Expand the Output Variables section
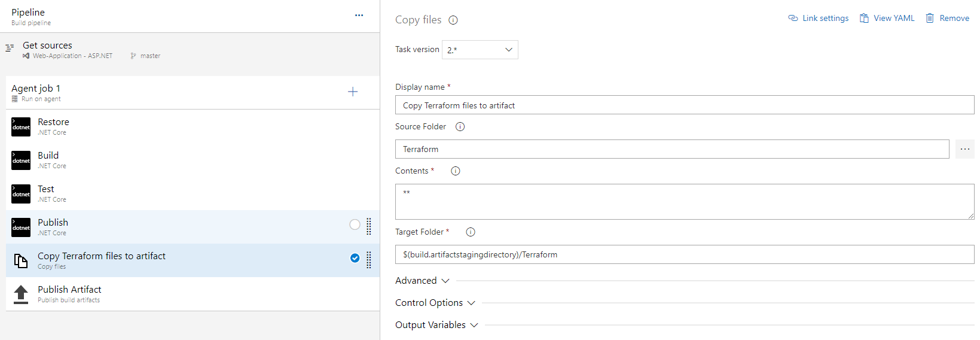980x340 pixels. pyautogui.click(x=436, y=325)
